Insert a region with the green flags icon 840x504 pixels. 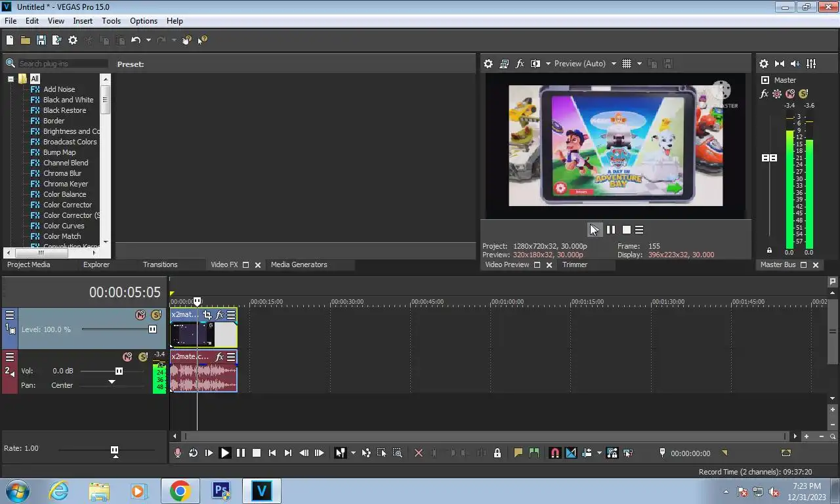[x=534, y=453]
